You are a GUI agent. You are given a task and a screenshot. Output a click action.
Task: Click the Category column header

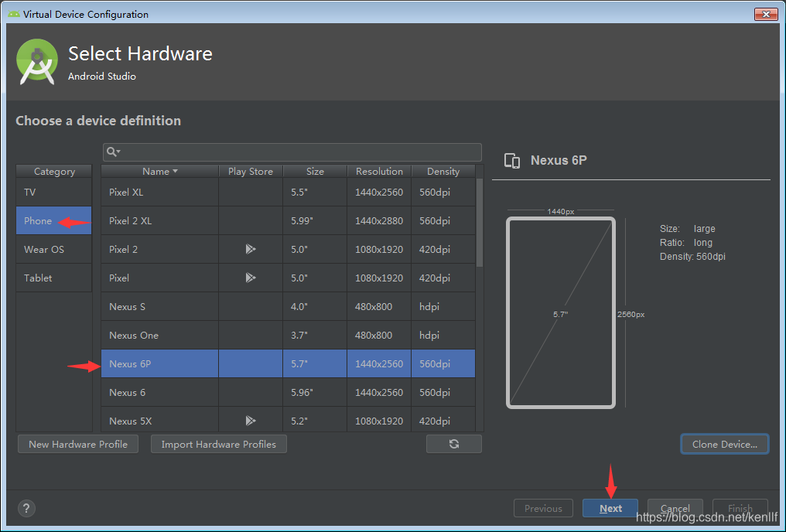[54, 172]
